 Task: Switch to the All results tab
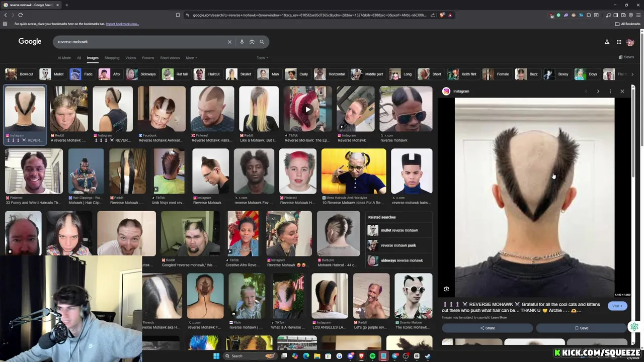click(x=78, y=58)
